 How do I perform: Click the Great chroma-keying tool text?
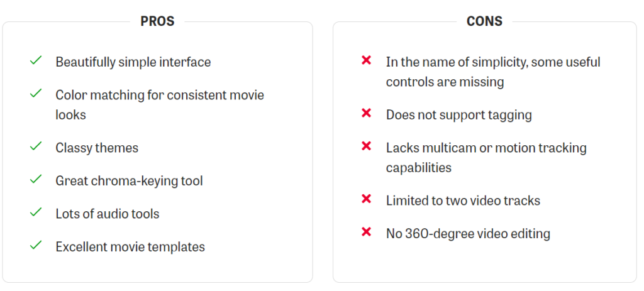(130, 180)
